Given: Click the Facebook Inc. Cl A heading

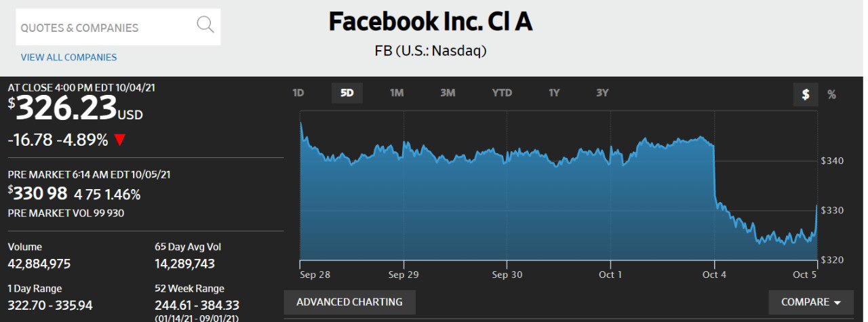Looking at the screenshot, I should pyautogui.click(x=431, y=22).
